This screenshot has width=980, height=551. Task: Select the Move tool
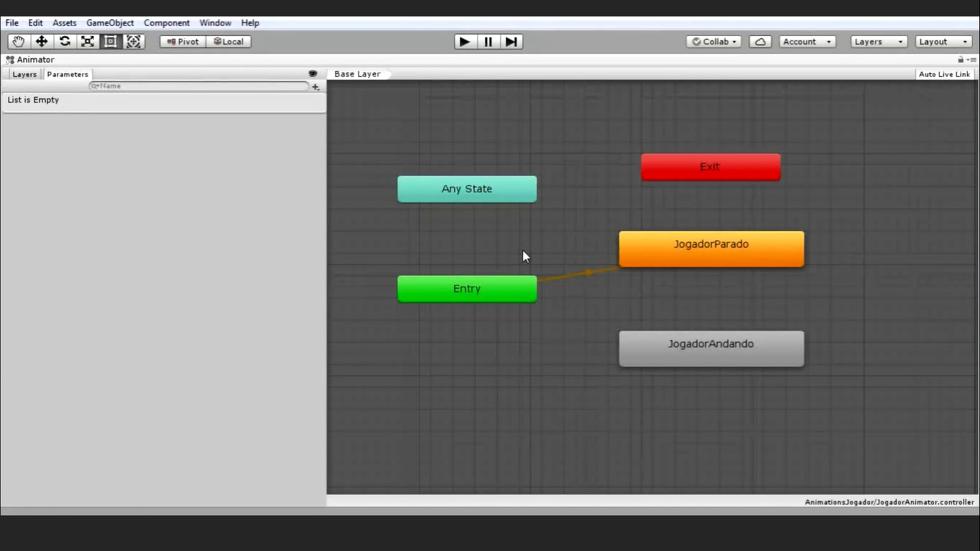[x=42, y=42]
